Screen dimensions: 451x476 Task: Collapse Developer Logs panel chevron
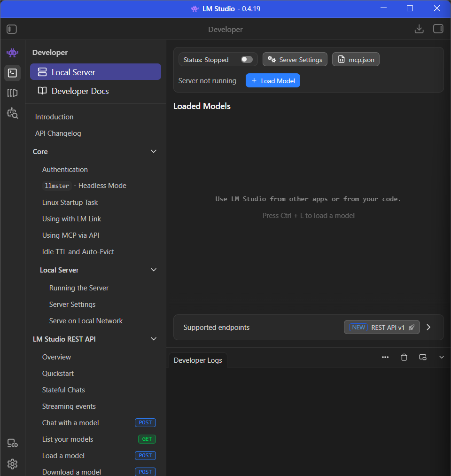(442, 357)
